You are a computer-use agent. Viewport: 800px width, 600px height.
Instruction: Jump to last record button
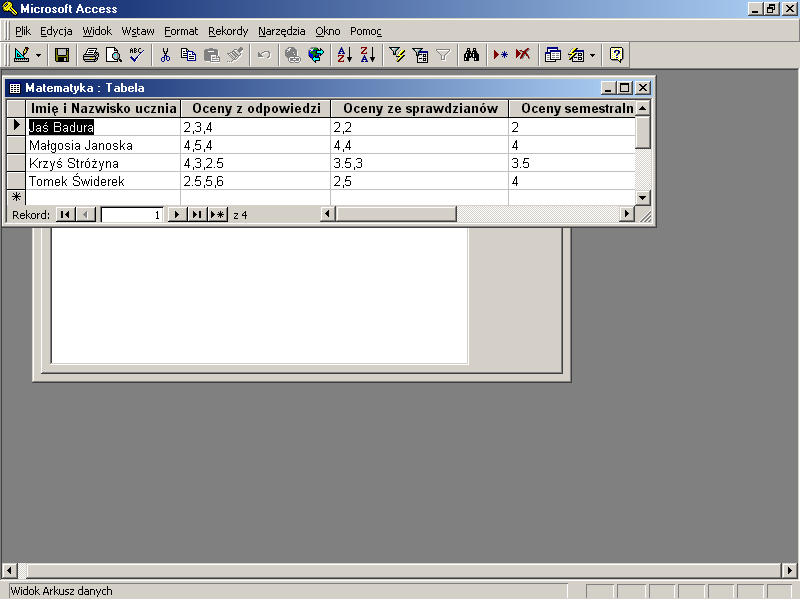tap(196, 214)
